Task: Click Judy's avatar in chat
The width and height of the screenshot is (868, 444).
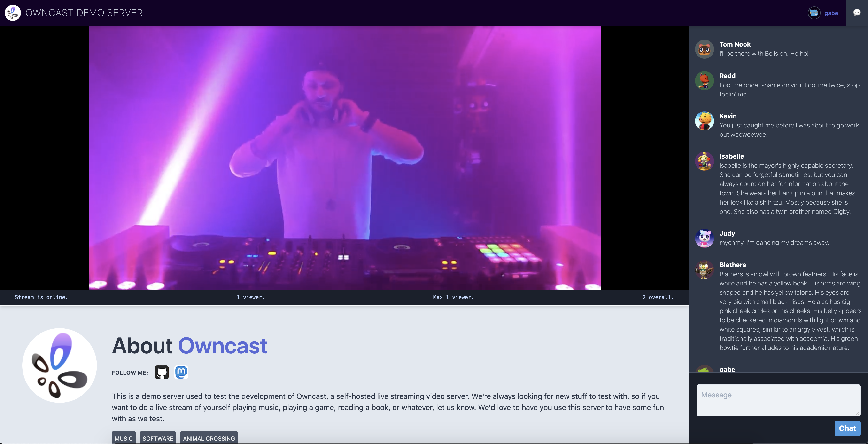Action: point(704,238)
